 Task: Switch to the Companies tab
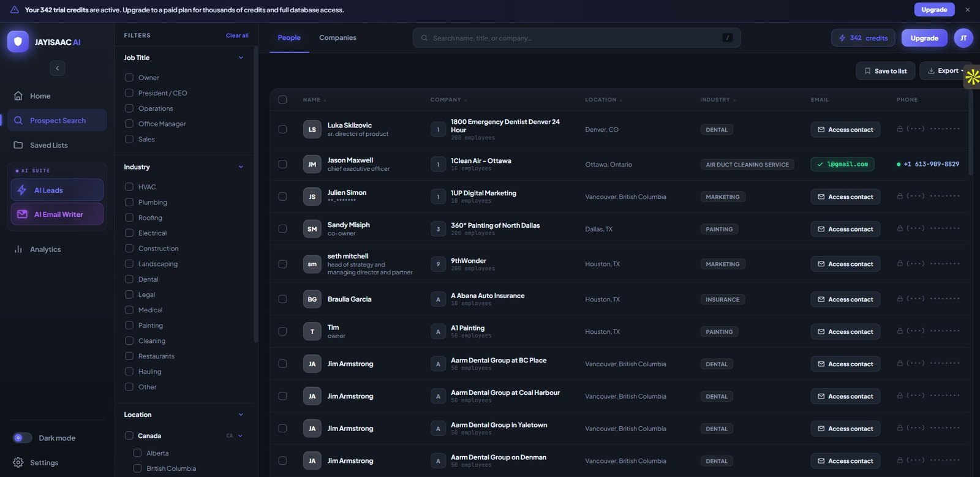coord(337,38)
